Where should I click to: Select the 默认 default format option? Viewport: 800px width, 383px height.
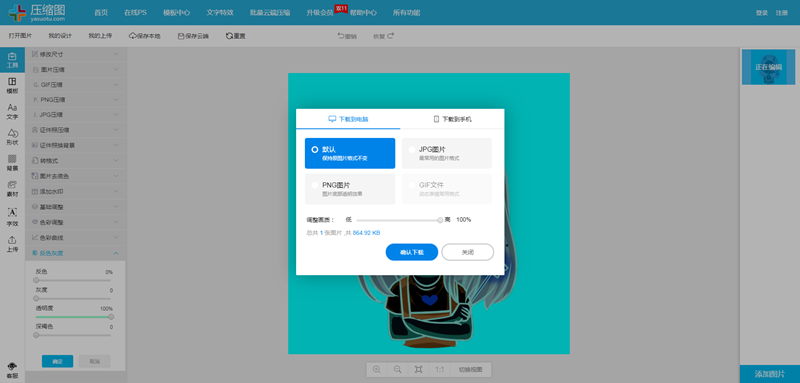(349, 153)
